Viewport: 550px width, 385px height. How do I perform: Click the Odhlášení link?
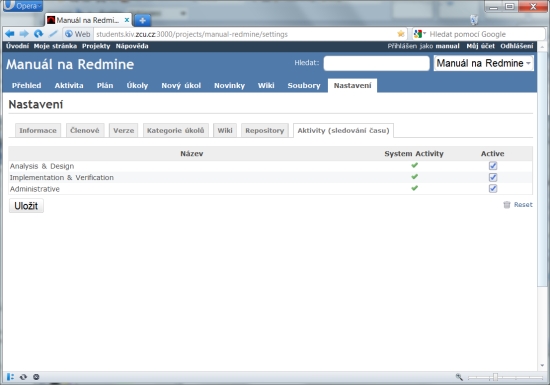click(517, 46)
